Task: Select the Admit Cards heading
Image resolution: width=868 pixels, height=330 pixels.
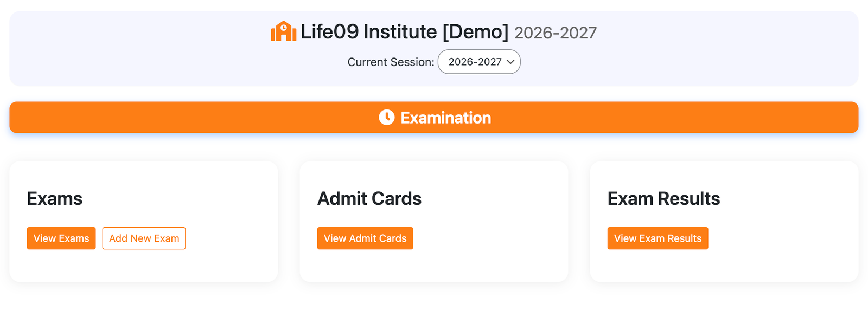Action: 369,199
